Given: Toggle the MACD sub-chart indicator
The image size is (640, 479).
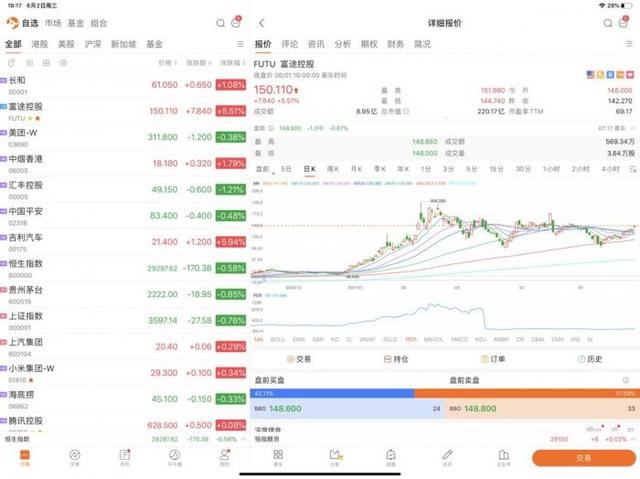Looking at the screenshot, I should [x=459, y=339].
